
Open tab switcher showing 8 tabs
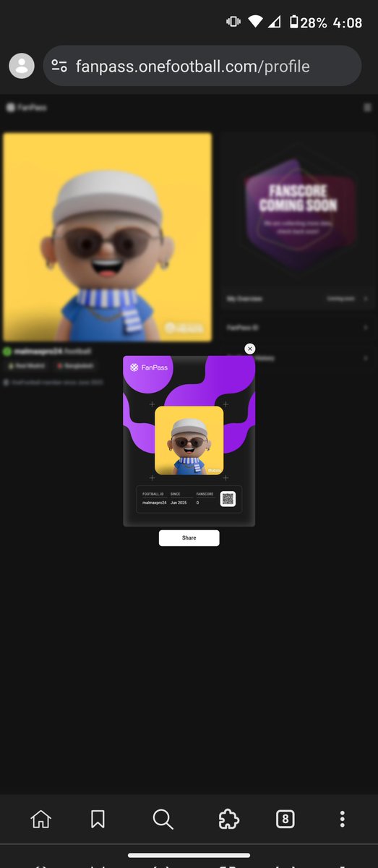(x=285, y=819)
